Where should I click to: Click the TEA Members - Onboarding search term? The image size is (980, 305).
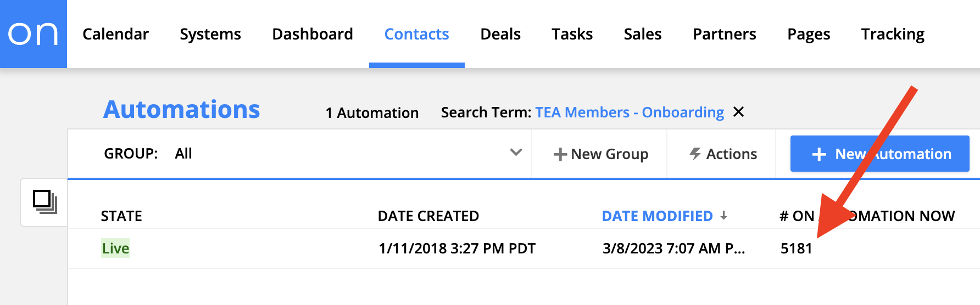630,112
